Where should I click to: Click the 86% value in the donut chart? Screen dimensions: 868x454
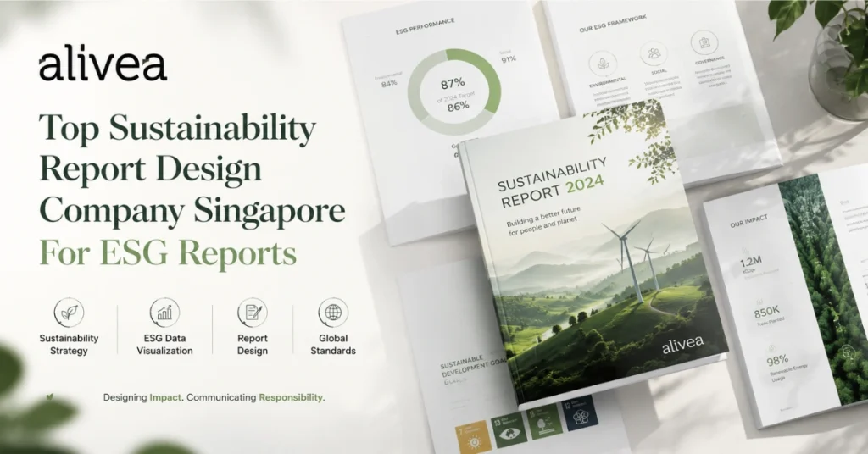458,106
